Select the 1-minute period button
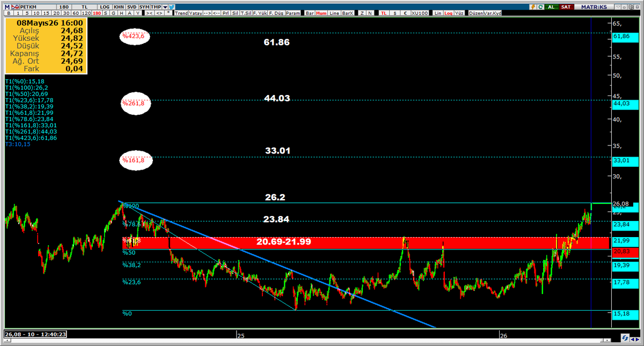 (18, 13)
